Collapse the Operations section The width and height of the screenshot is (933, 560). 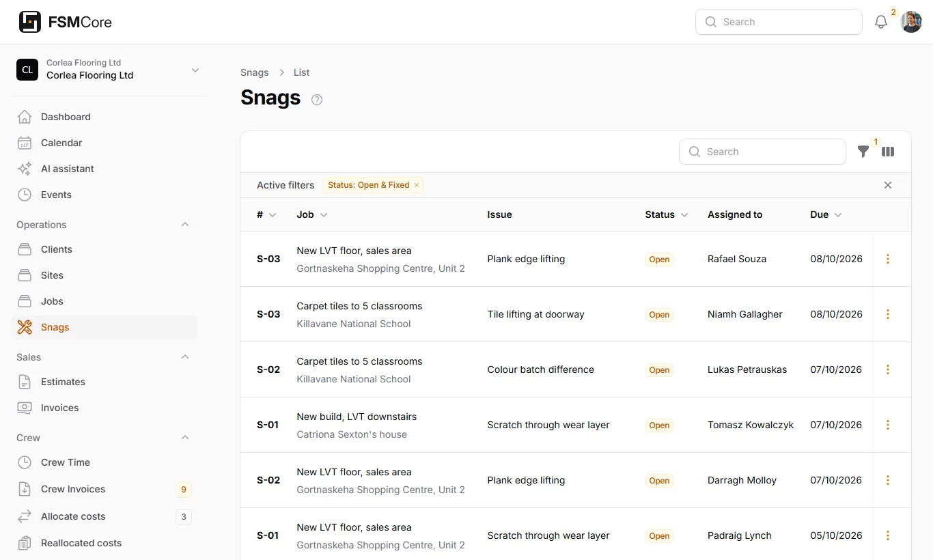(x=185, y=225)
